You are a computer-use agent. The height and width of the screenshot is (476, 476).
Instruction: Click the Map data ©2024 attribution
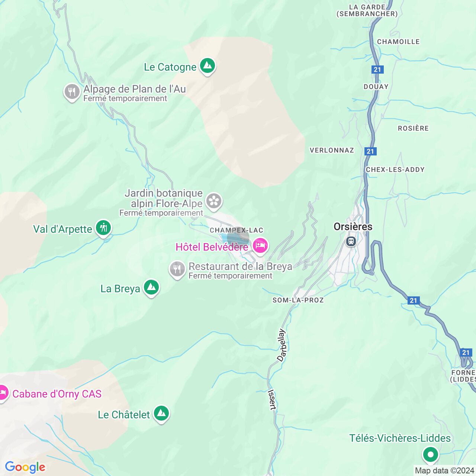[x=444, y=470]
